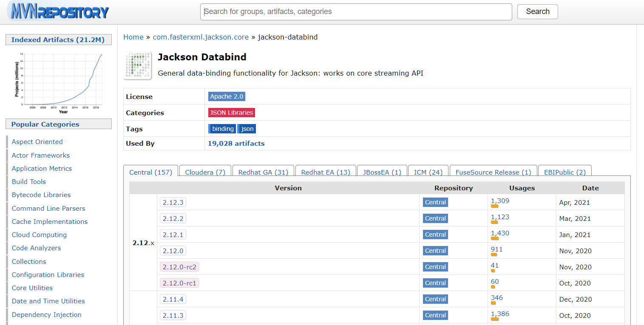Viewport: 644px width, 325px height.
Task: Open com.fasterxml.jackson.core breadcrumb link
Action: click(x=201, y=37)
